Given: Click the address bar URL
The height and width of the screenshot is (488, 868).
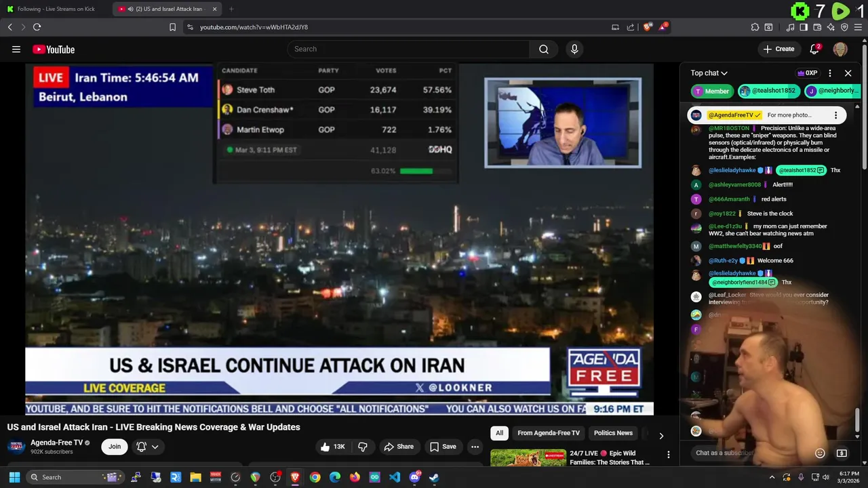Looking at the screenshot, I should 254,27.
